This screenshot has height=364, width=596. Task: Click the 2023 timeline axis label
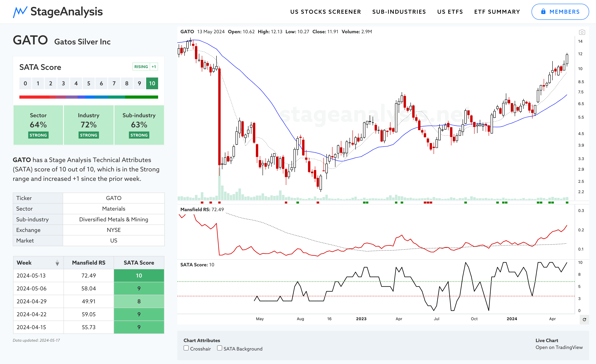[361, 319]
